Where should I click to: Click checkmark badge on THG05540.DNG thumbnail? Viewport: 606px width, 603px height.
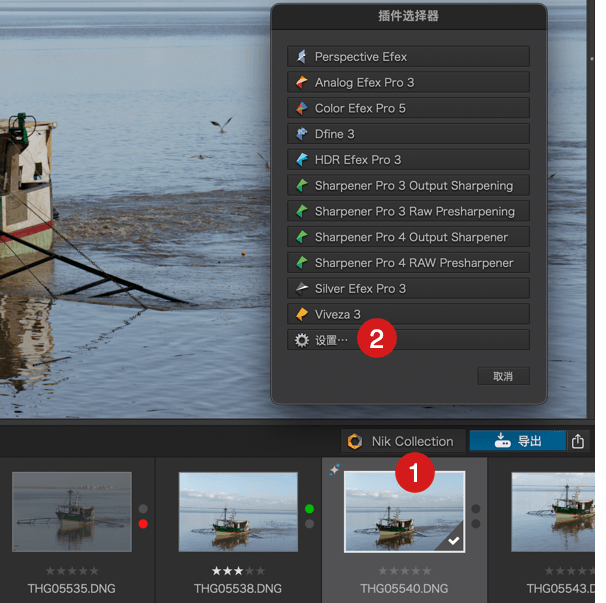click(x=453, y=540)
